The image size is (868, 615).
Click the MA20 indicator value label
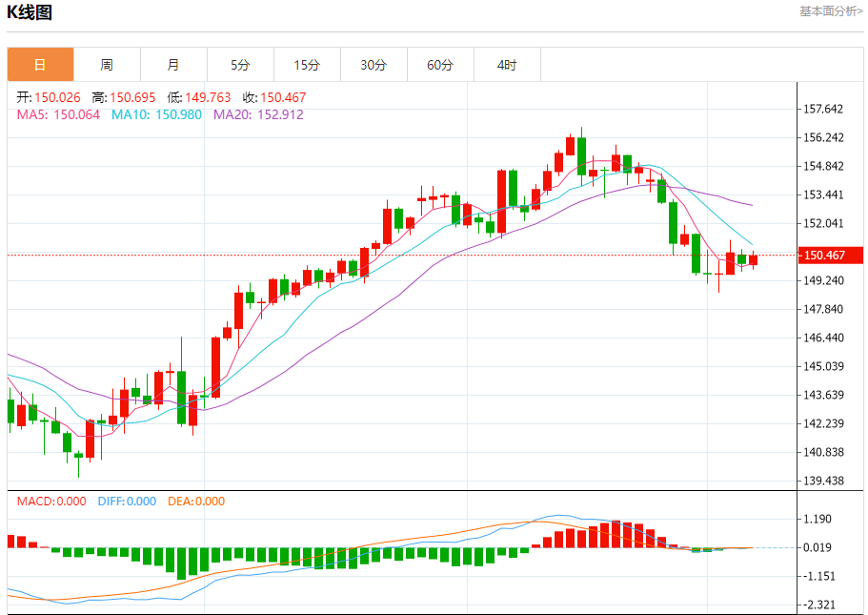coord(258,114)
